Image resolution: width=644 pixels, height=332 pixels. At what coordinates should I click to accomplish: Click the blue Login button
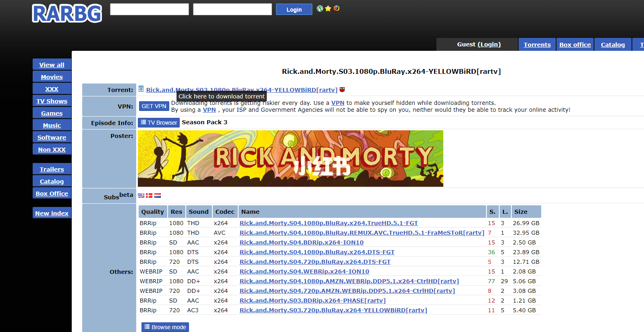294,9
